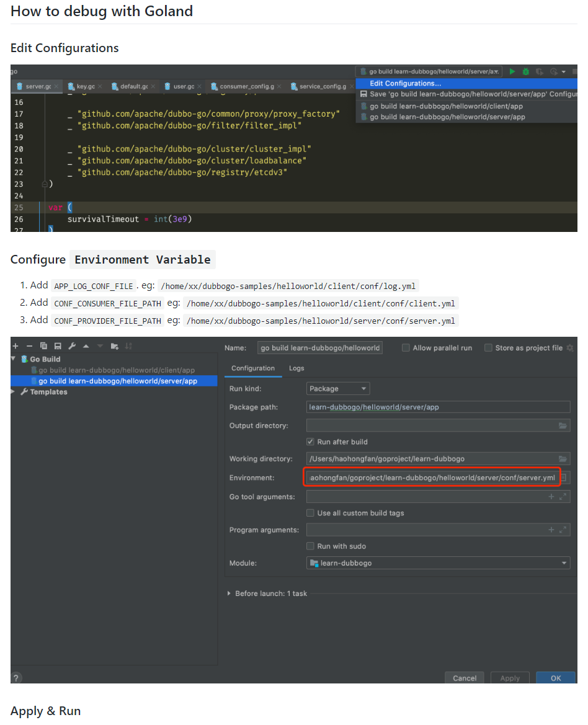This screenshot has height=725, width=588.
Task: Enable Allow parallel run
Action: point(407,347)
